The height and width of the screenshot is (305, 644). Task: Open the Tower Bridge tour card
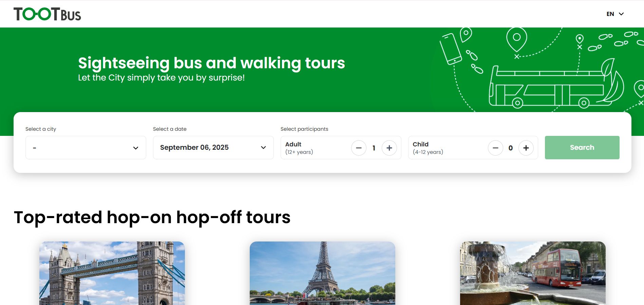[x=112, y=273]
